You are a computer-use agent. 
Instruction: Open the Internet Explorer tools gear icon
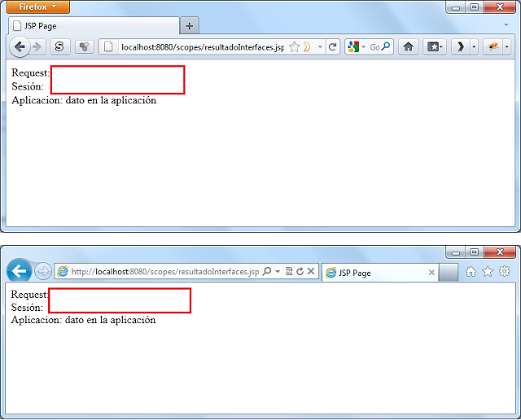point(505,272)
